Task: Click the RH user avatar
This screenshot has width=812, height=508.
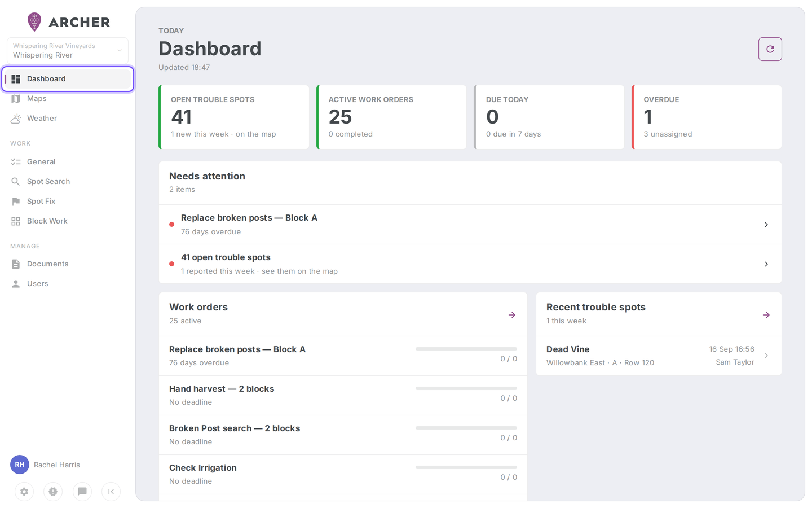Action: tap(20, 465)
